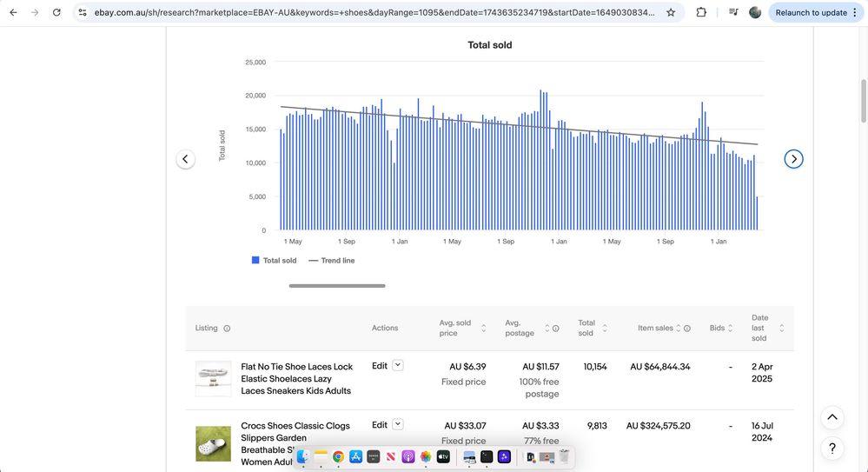Sort by Total sold column
This screenshot has width=868, height=472.
[x=605, y=328]
